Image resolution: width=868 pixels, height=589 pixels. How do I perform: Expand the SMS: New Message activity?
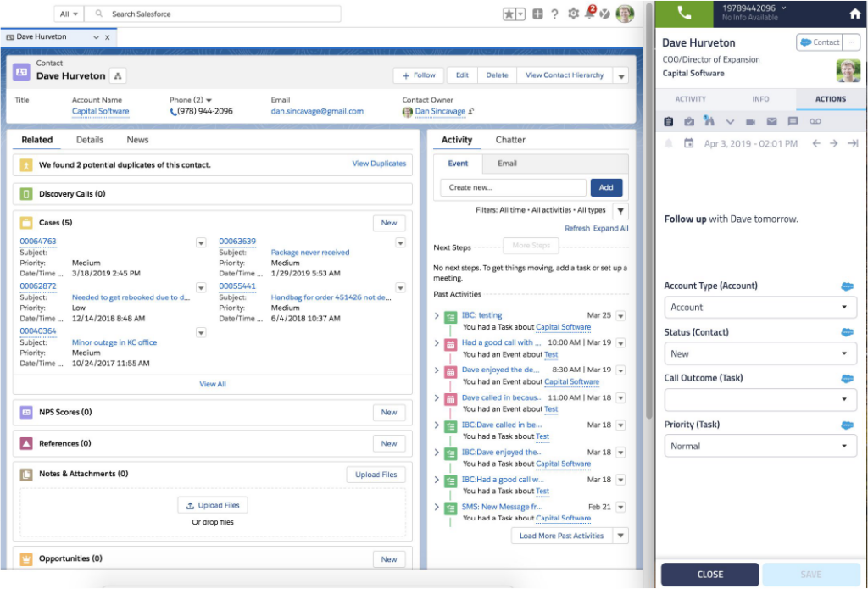(437, 507)
